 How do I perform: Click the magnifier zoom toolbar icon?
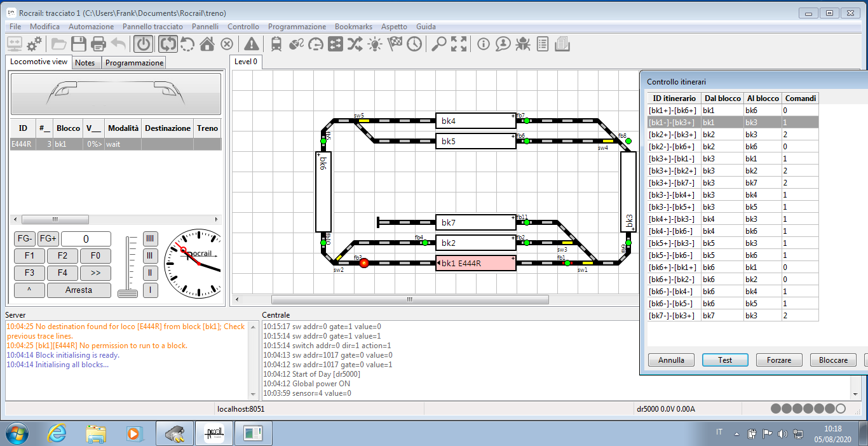(439, 44)
